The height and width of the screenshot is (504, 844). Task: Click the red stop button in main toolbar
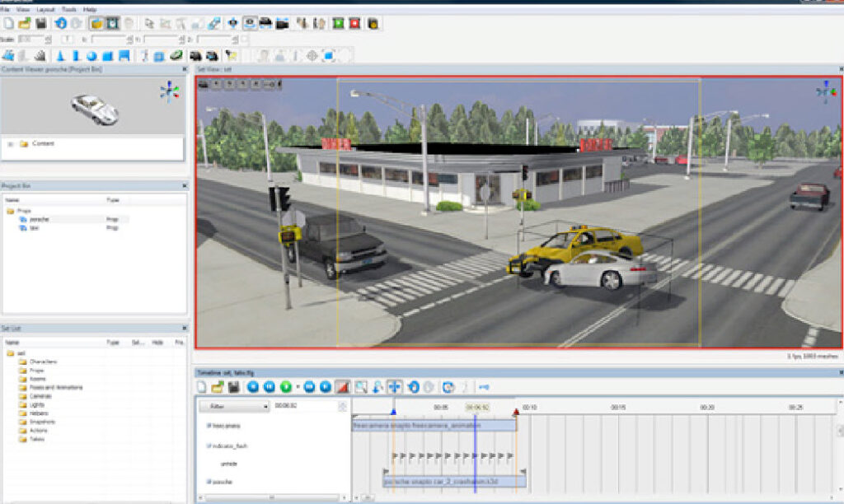354,23
